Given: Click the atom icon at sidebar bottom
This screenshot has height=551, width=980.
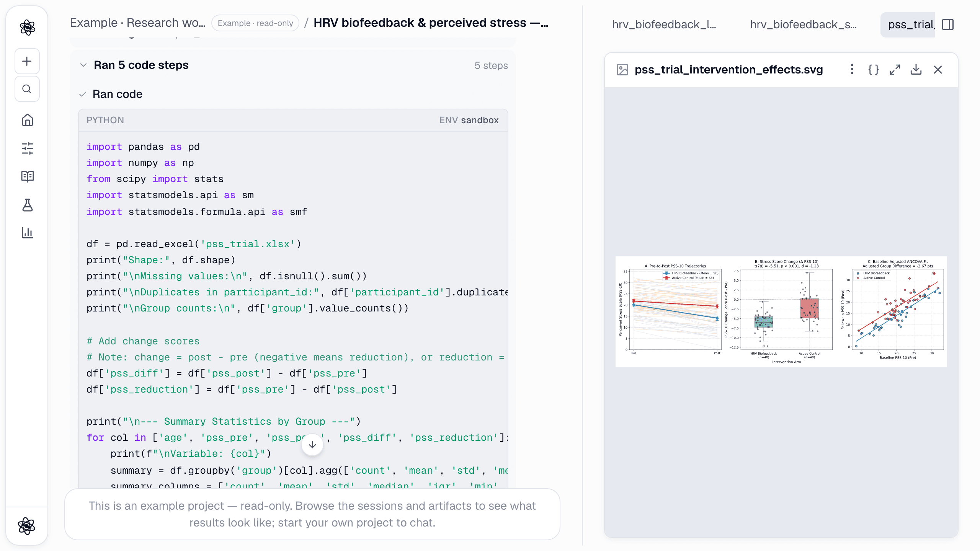Looking at the screenshot, I should (26, 526).
